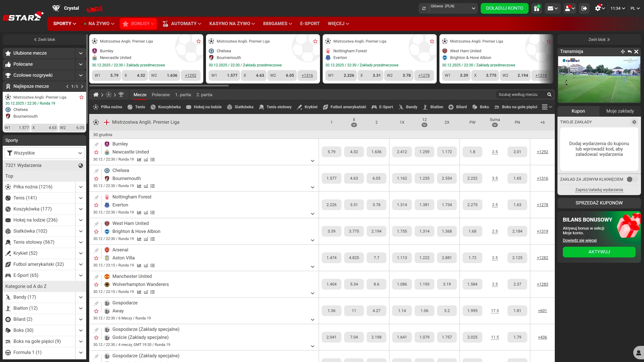The image size is (644, 362).
Task: Open the Suma column dropdown
Action: (495, 125)
